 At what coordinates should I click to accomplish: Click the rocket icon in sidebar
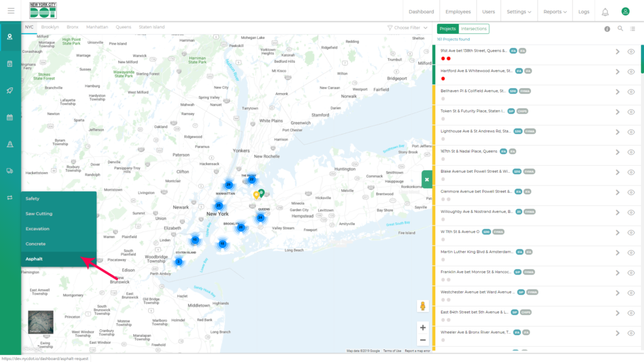10,90
